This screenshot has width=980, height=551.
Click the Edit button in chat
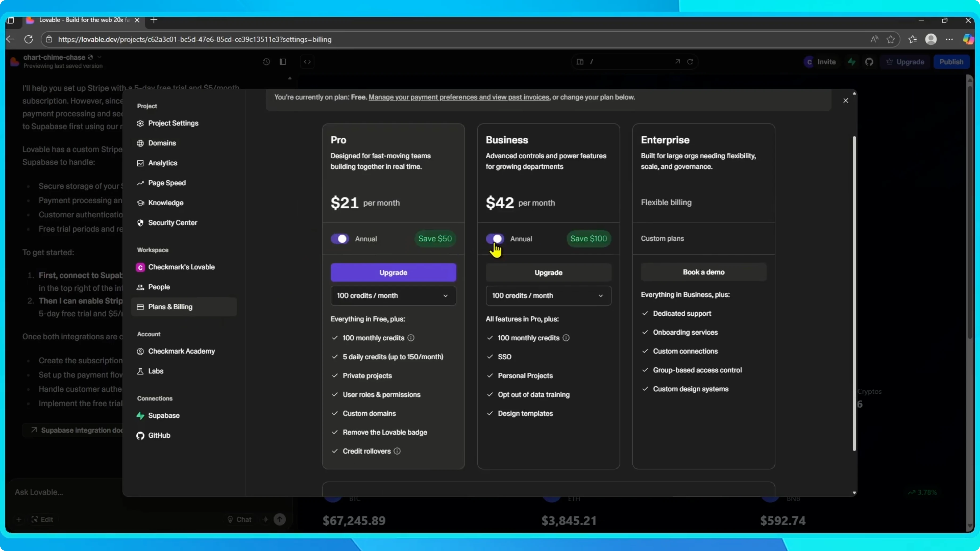point(42,519)
